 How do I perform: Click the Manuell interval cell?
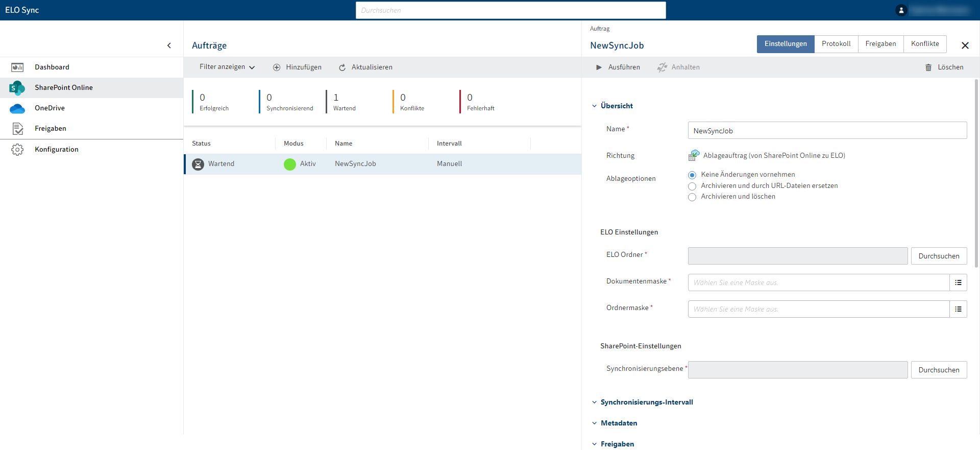pos(449,164)
